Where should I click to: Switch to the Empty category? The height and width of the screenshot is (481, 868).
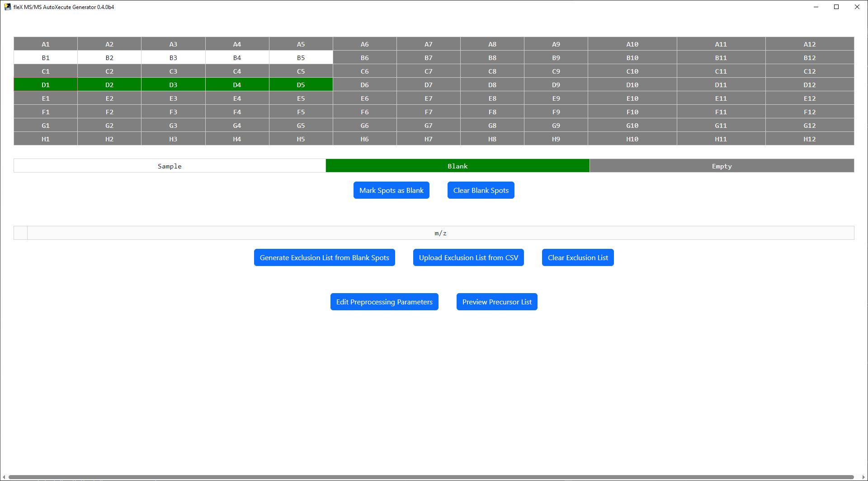point(722,166)
